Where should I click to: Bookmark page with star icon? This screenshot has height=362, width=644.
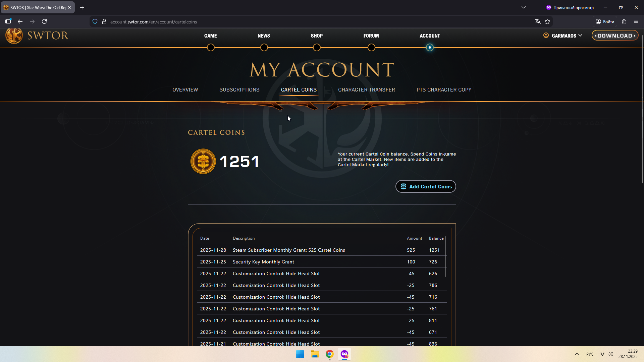[547, 21]
